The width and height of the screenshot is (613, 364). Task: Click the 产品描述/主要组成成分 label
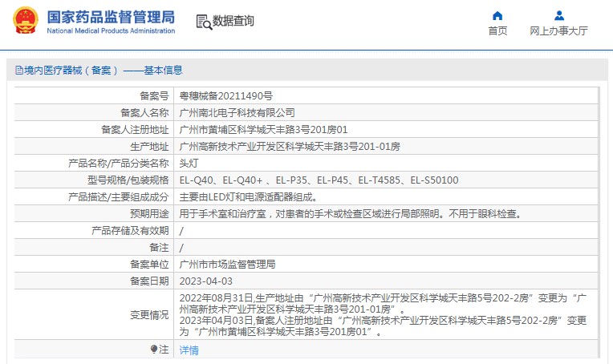click(x=119, y=197)
